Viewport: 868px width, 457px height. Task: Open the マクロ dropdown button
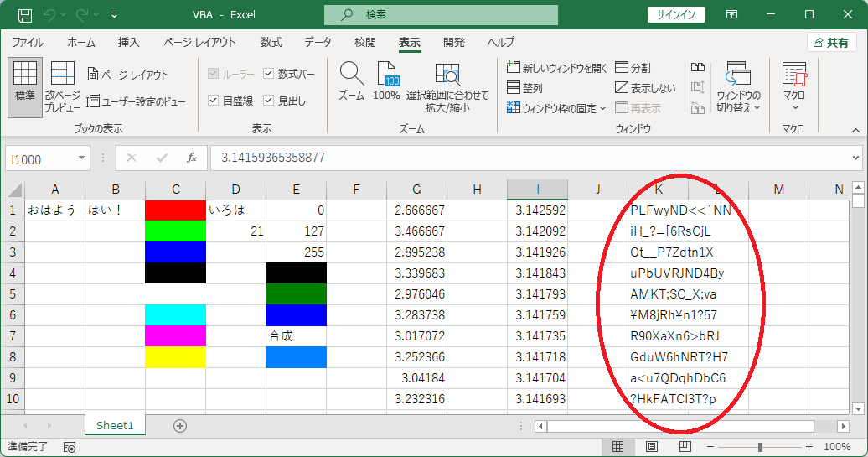pos(794,87)
